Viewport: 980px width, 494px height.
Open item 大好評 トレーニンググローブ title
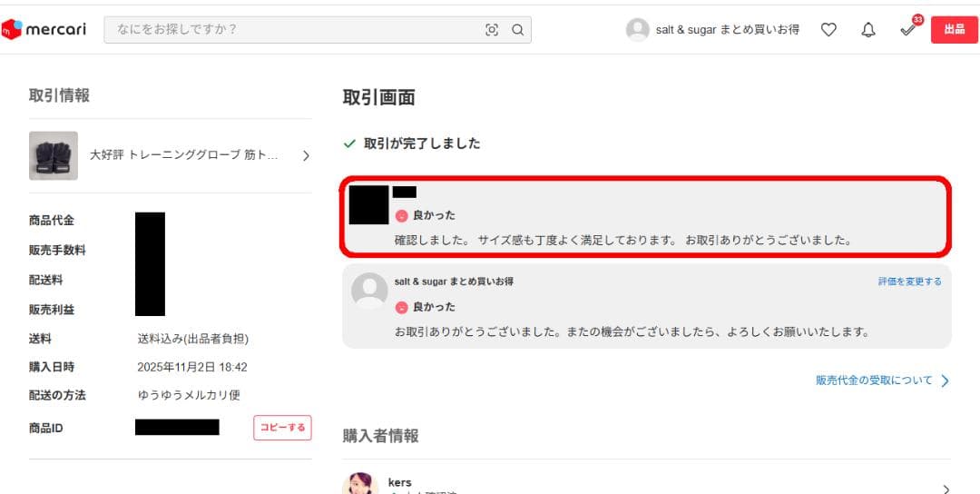183,155
